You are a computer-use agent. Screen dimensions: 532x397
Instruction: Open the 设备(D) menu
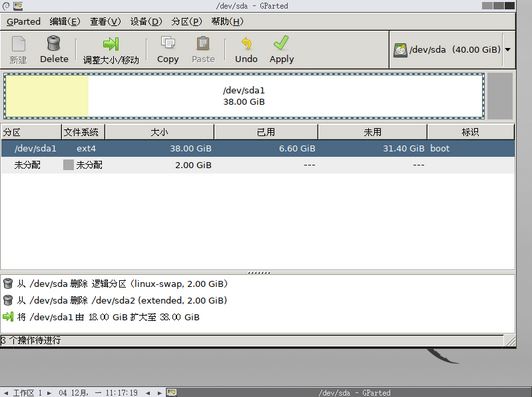146,21
